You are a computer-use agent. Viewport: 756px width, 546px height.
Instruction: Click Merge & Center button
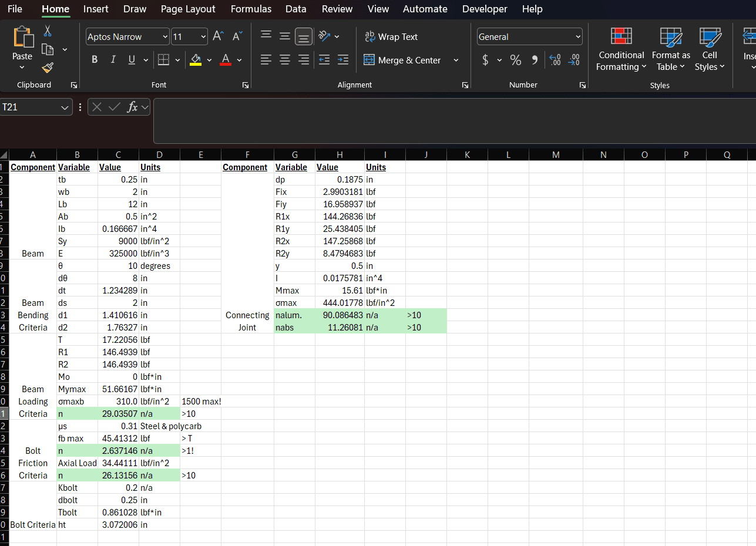[402, 60]
